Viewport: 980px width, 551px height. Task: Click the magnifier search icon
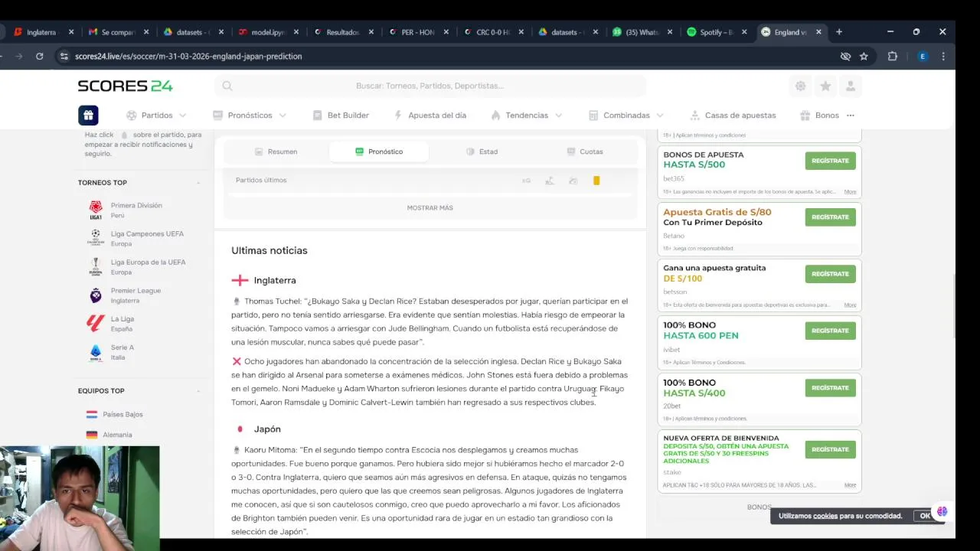[x=227, y=86]
